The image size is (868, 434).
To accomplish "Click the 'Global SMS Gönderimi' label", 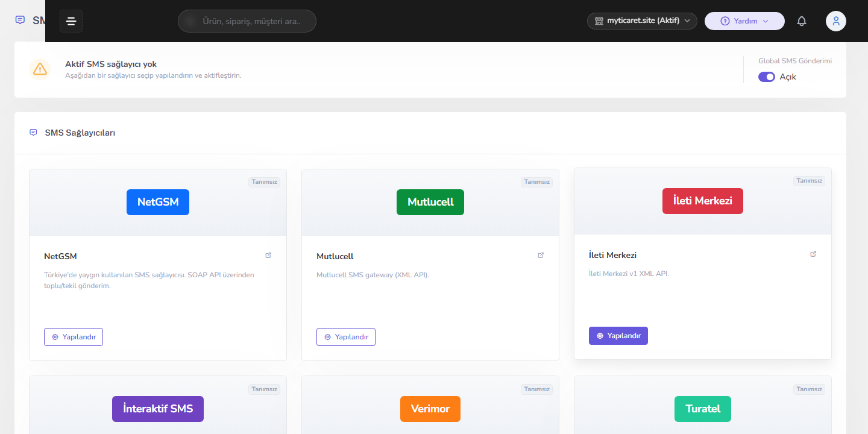I will (795, 61).
